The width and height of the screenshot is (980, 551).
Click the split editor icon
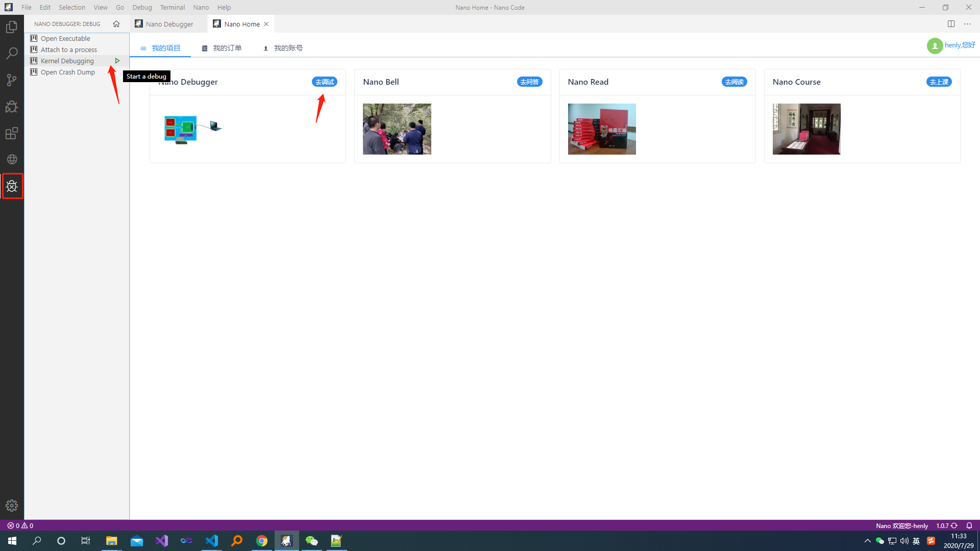[x=951, y=24]
